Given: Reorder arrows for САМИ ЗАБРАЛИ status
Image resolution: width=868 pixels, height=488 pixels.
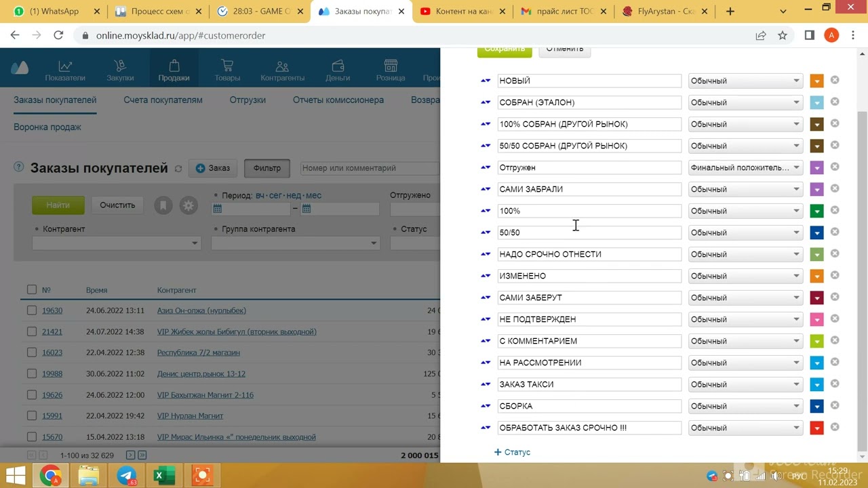Looking at the screenshot, I should point(486,189).
